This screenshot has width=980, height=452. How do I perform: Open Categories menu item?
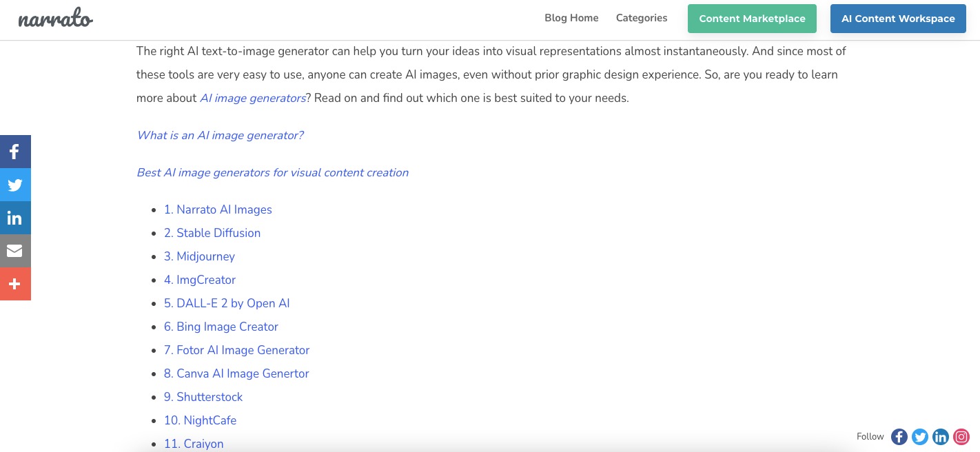pyautogui.click(x=642, y=18)
